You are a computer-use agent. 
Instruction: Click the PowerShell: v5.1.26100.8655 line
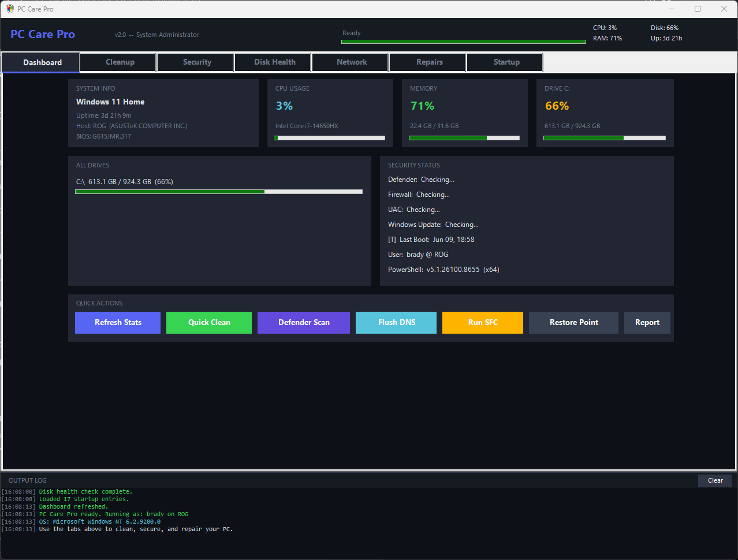[443, 270]
